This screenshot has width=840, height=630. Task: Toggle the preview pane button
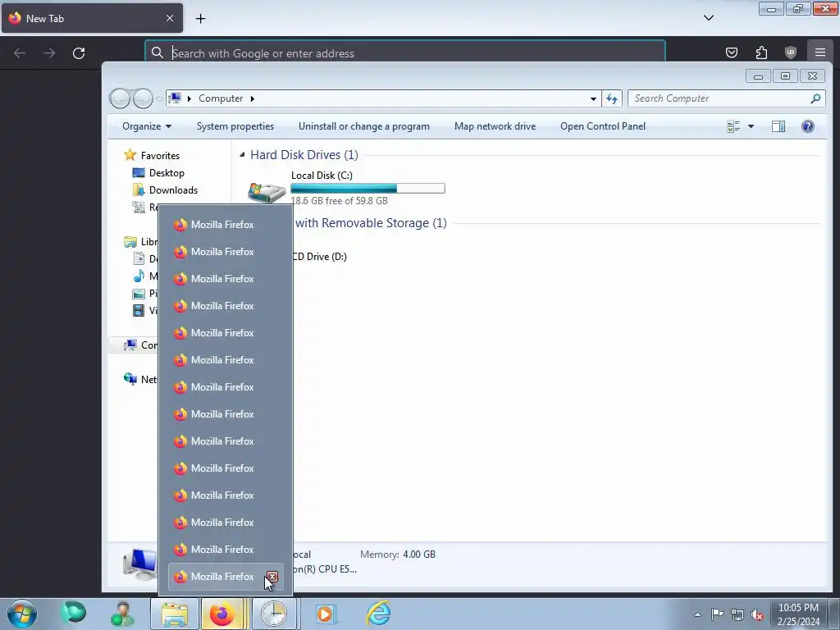coord(778,126)
